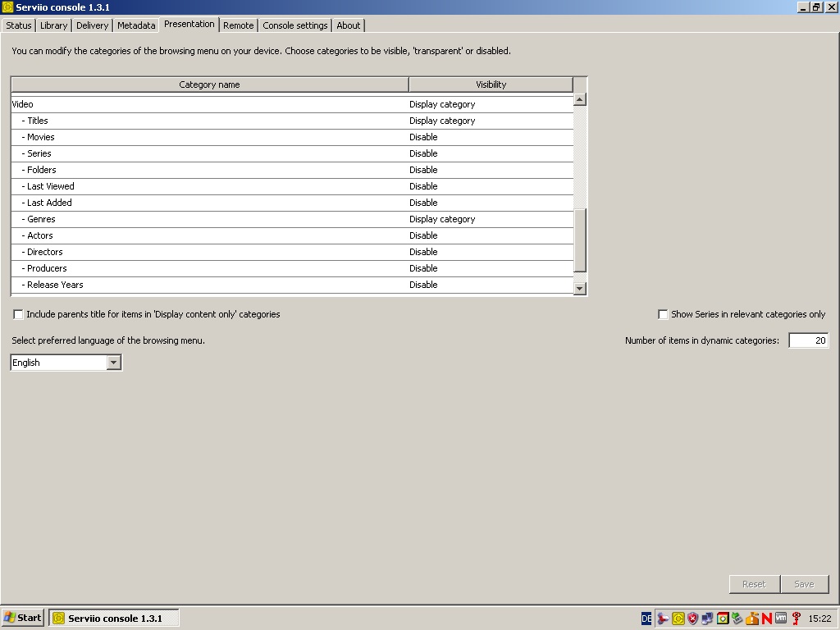Click the DE language indicator in taskbar
The image size is (840, 630).
coord(646,619)
